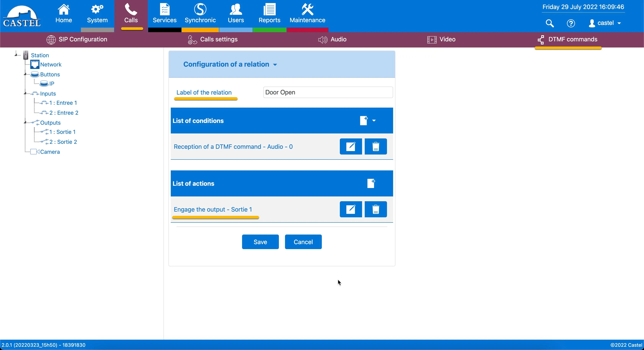Open the Services document icon
644x350 pixels.
click(x=164, y=10)
